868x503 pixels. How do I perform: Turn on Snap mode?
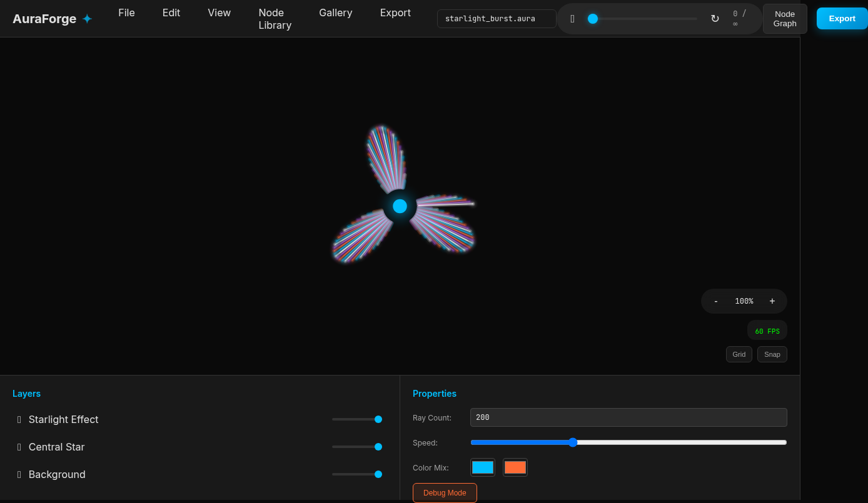772,354
